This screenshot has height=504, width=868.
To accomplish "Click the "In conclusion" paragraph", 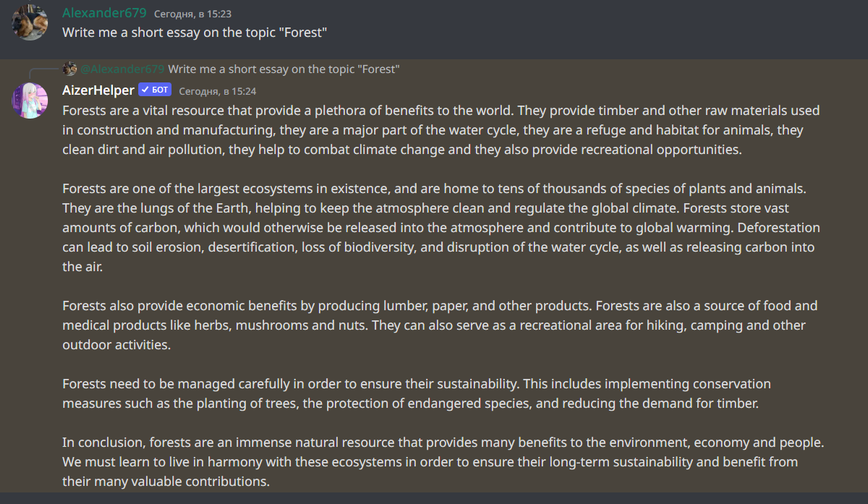I will click(x=443, y=462).
